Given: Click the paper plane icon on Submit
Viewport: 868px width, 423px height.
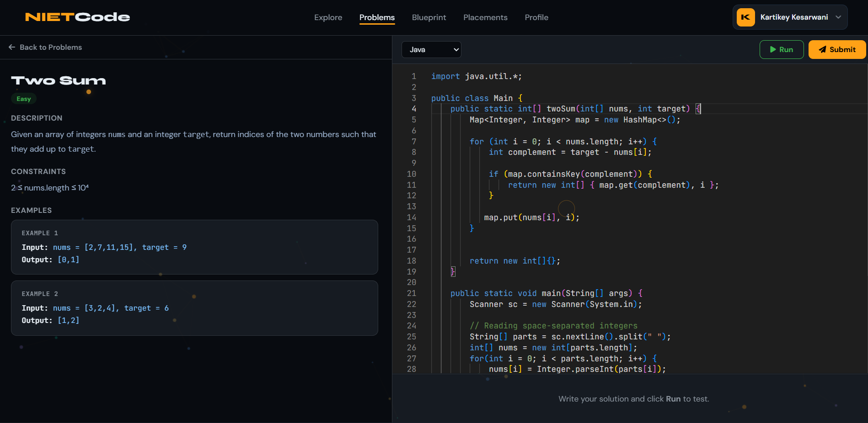Looking at the screenshot, I should click(x=822, y=49).
